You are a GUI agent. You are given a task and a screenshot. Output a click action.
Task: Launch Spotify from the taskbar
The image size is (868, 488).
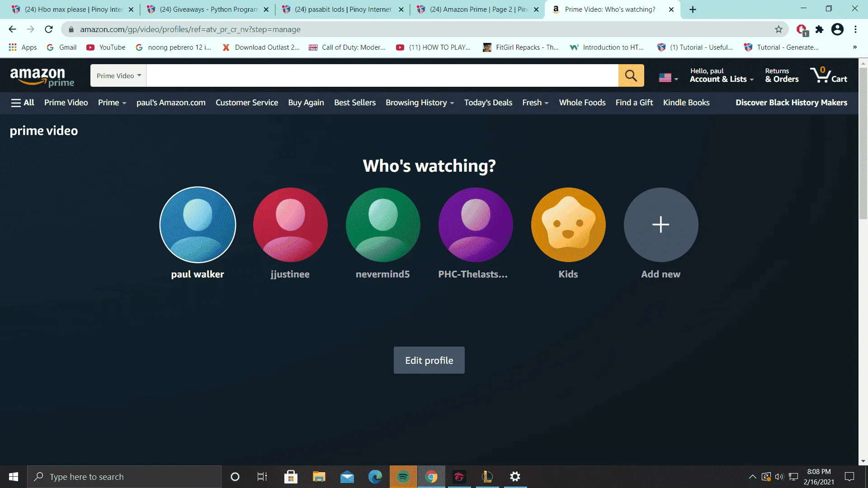click(x=403, y=477)
